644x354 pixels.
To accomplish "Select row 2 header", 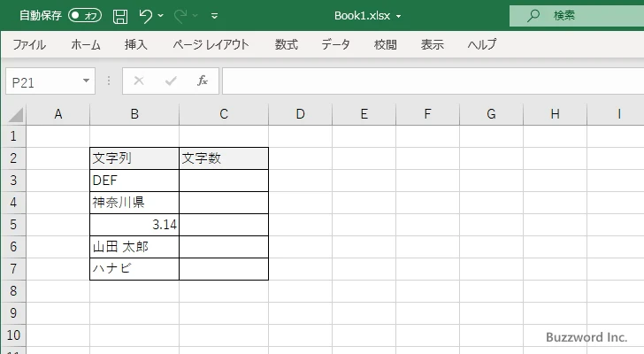I will point(13,158).
